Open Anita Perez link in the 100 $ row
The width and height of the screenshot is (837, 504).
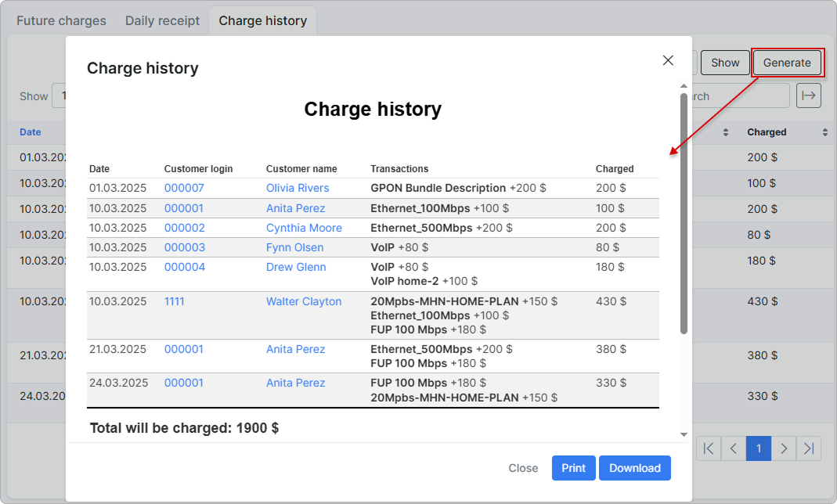click(296, 208)
